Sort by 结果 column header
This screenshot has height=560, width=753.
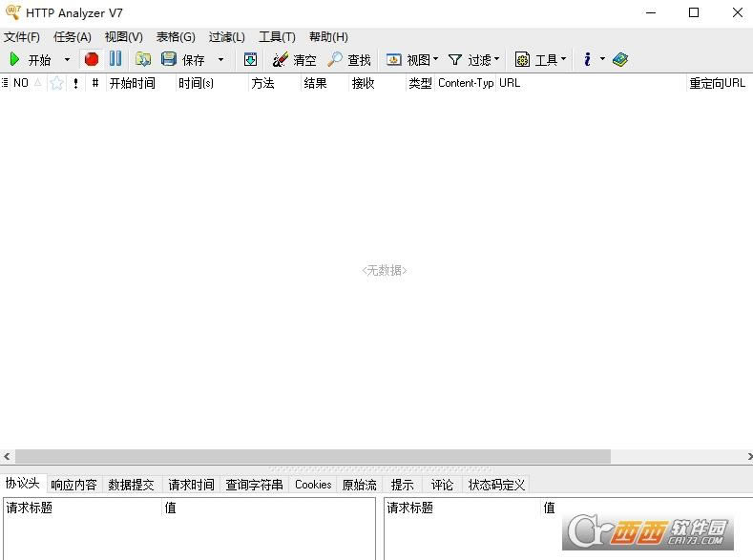[x=325, y=83]
